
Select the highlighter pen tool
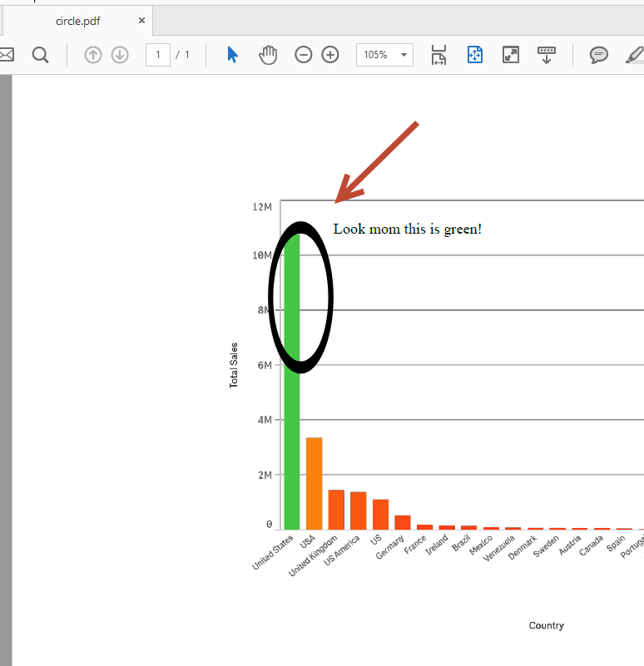635,55
